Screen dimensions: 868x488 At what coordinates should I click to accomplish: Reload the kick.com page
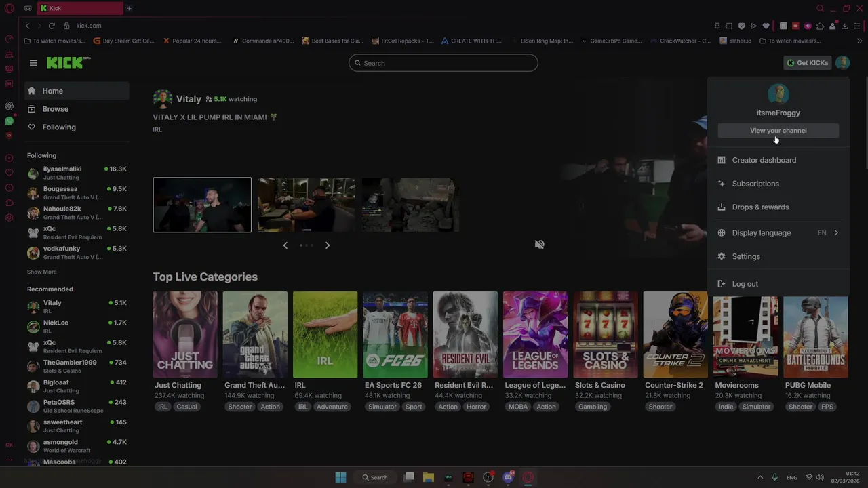click(52, 26)
